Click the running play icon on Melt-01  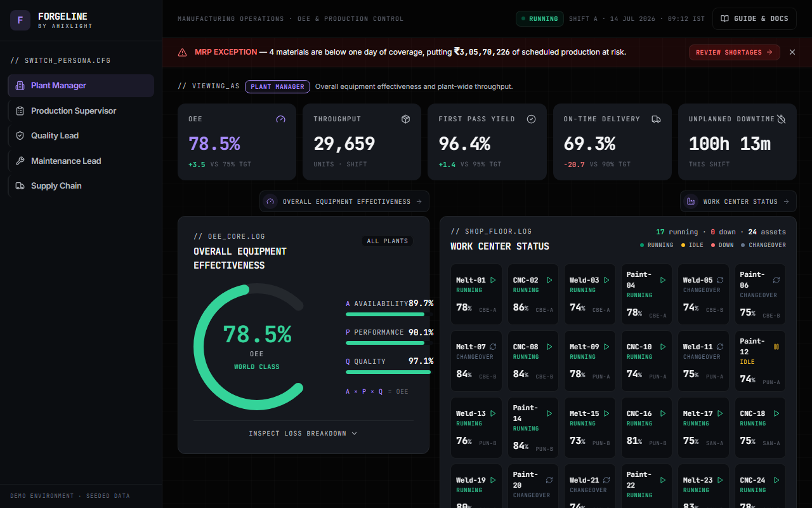493,280
